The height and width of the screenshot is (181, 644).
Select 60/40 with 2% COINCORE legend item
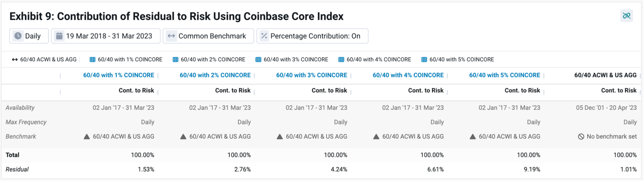tap(209, 60)
